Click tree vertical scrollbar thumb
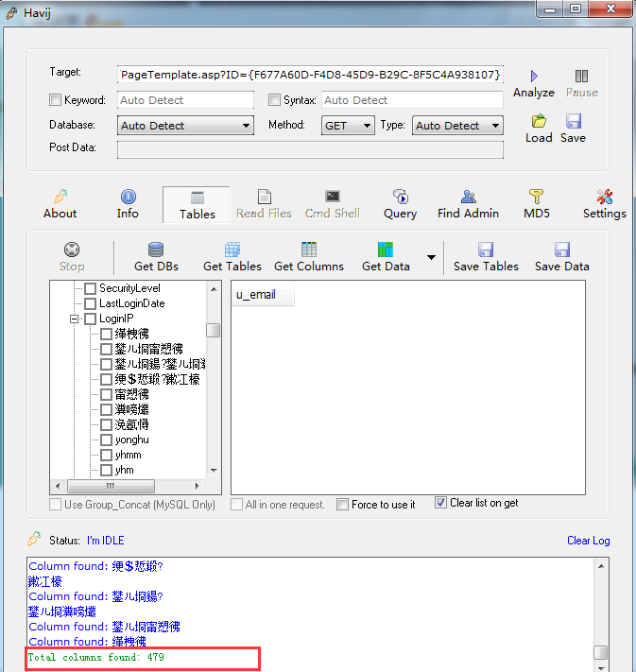Viewport: 636px width, 672px height. point(213,331)
